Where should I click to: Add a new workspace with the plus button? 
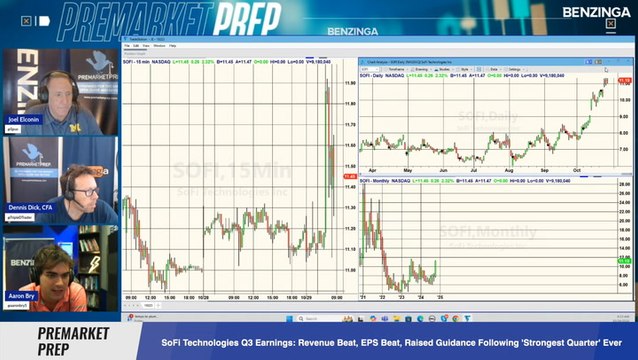coord(158,305)
